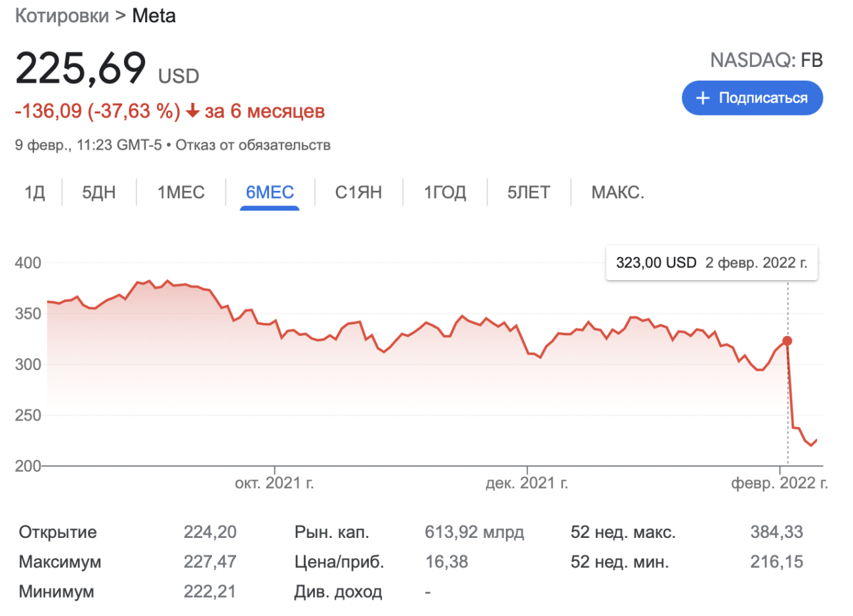
Task: Click the Meta breadcrumb text
Action: [x=154, y=16]
